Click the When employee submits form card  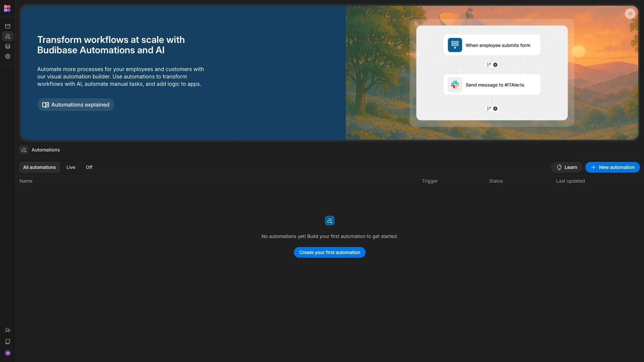click(492, 45)
